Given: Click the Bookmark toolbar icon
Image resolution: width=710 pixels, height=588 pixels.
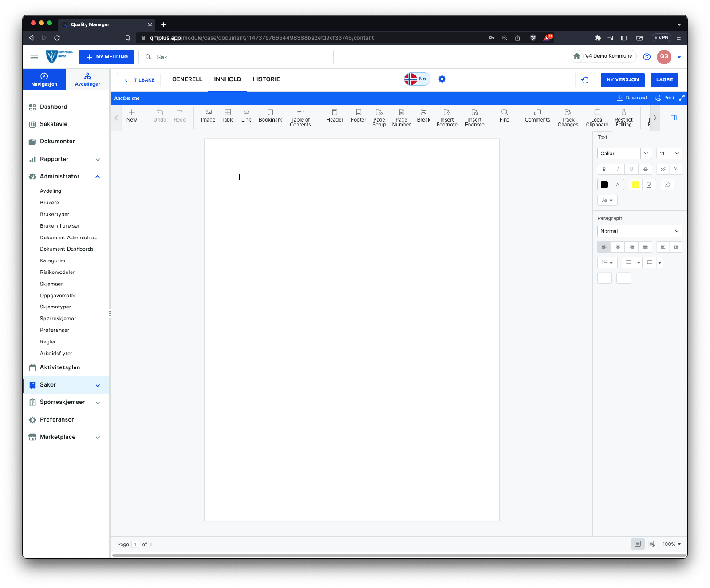Looking at the screenshot, I should pyautogui.click(x=270, y=116).
